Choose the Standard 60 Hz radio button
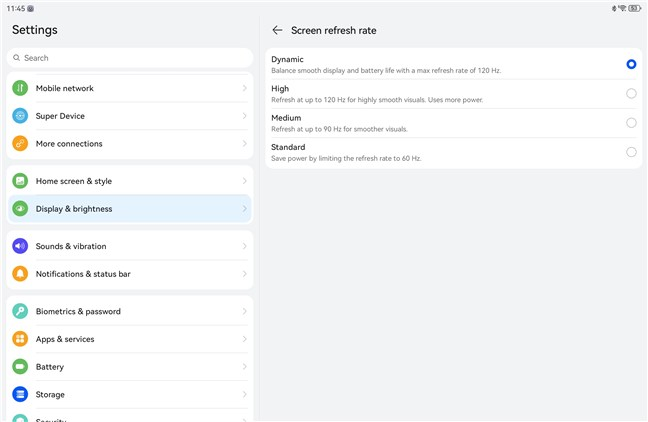The image size is (648, 422). point(631,152)
